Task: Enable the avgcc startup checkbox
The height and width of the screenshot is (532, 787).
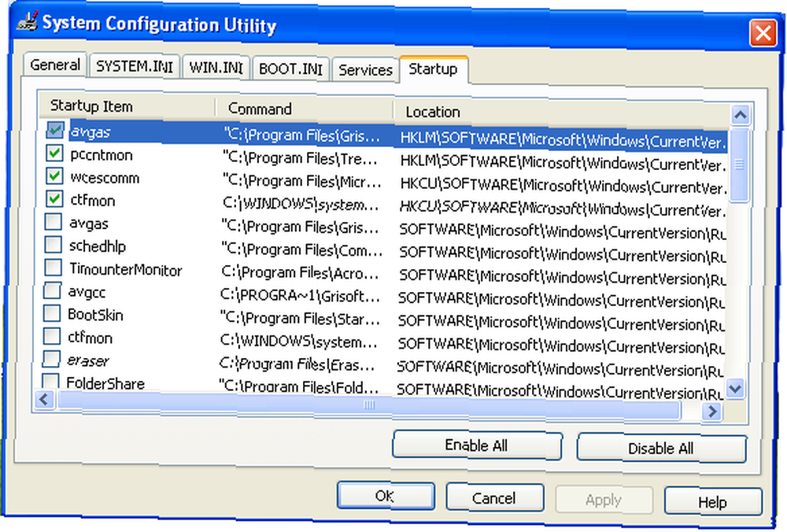Action: pos(52,290)
